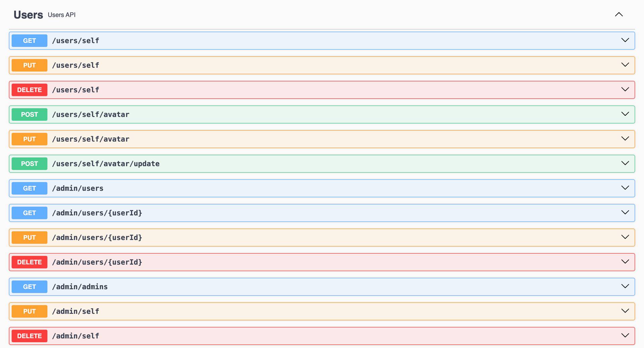Click the /users/self path in the GET row

coord(75,41)
